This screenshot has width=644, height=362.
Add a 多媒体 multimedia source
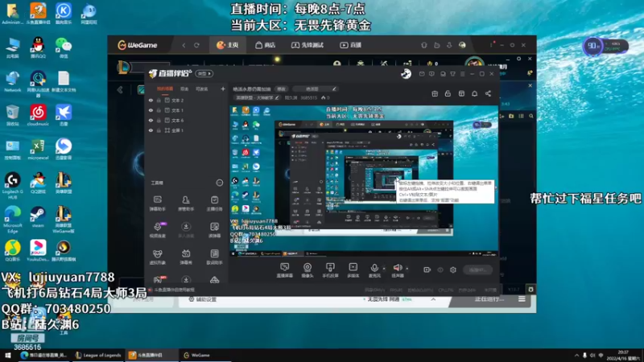[353, 270]
